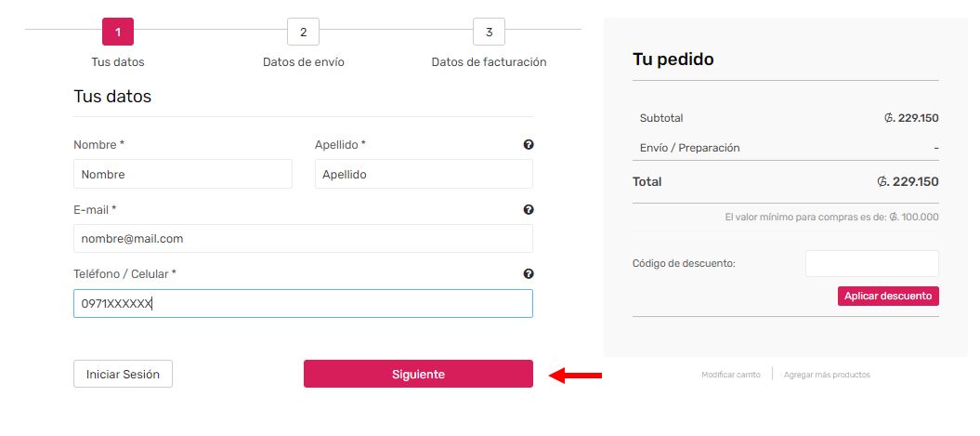This screenshot has width=980, height=436.
Task: Go to step 1 Tus datos
Action: click(x=118, y=33)
